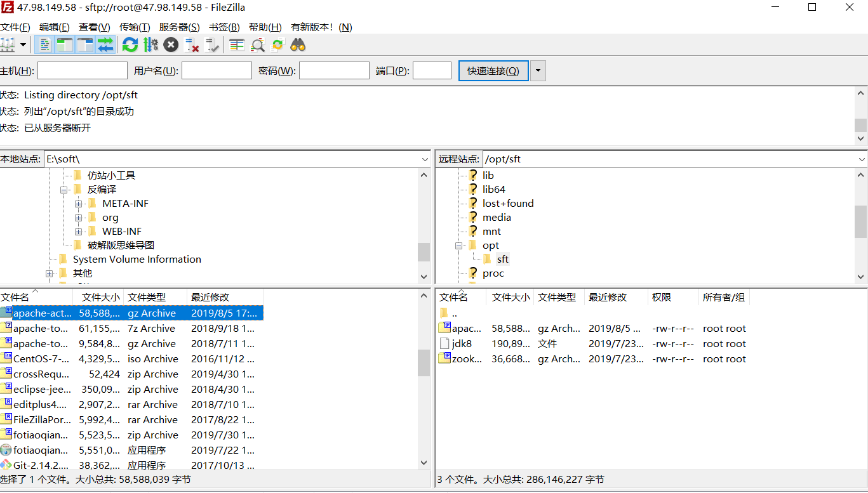868x493 pixels.
Task: Collapse the 反编译 folder node
Action: (63, 190)
